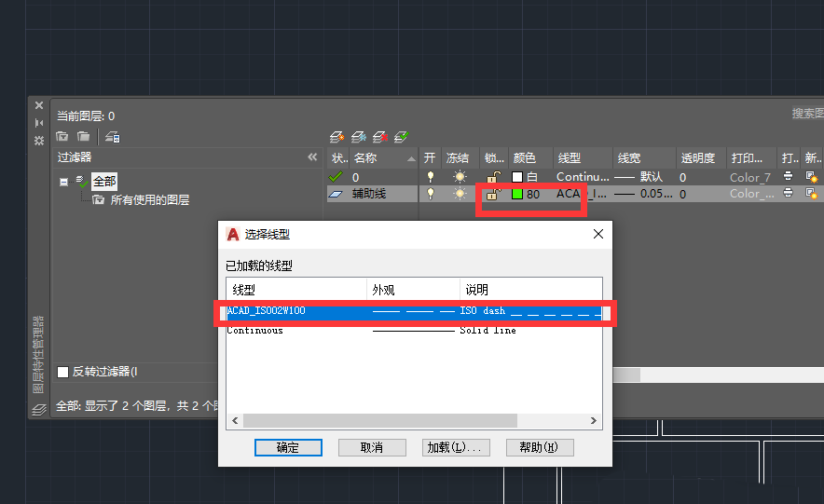Click the plot printer icon for layer 0
This screenshot has width=824, height=504.
click(x=788, y=177)
